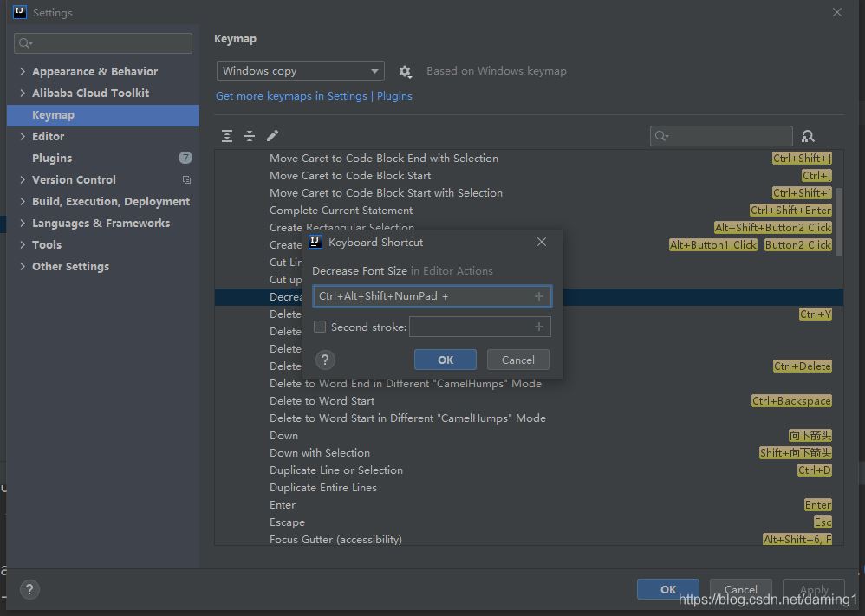Click the pencil edit shortcut icon

(x=272, y=136)
